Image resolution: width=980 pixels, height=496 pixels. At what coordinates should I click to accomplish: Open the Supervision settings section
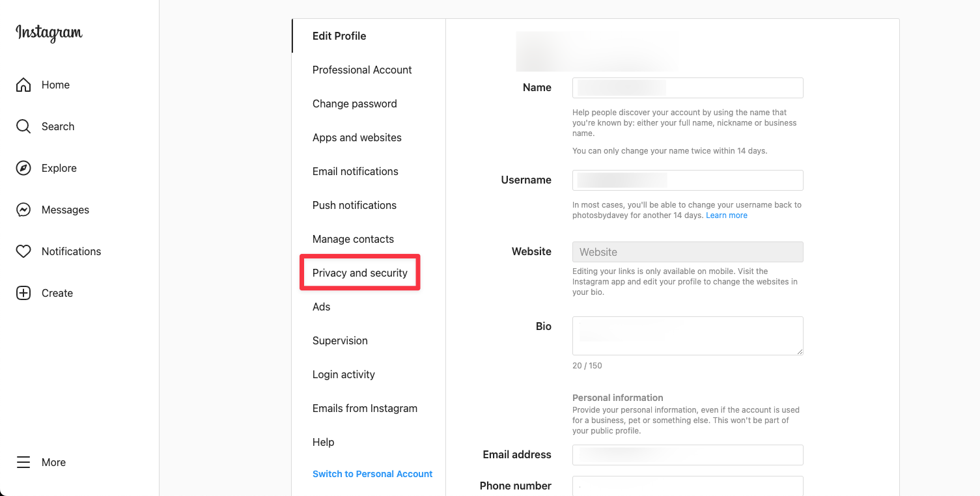369,340
